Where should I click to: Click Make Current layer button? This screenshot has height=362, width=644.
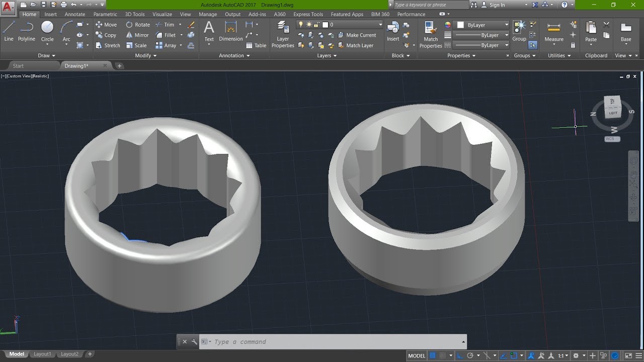[x=357, y=35]
